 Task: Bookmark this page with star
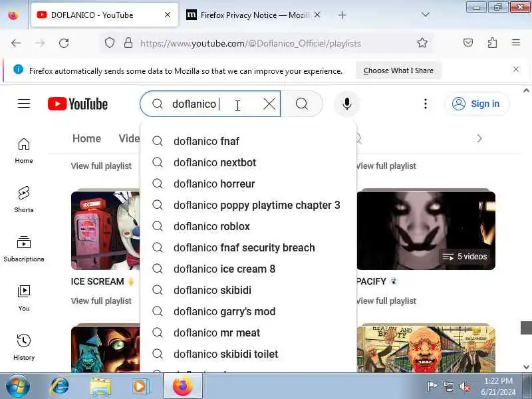click(422, 43)
